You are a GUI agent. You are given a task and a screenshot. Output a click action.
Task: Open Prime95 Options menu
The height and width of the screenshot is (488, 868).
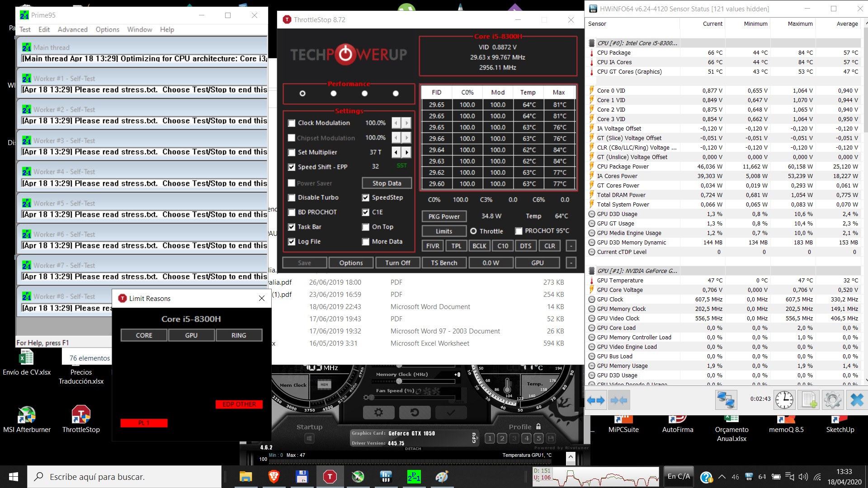(107, 29)
